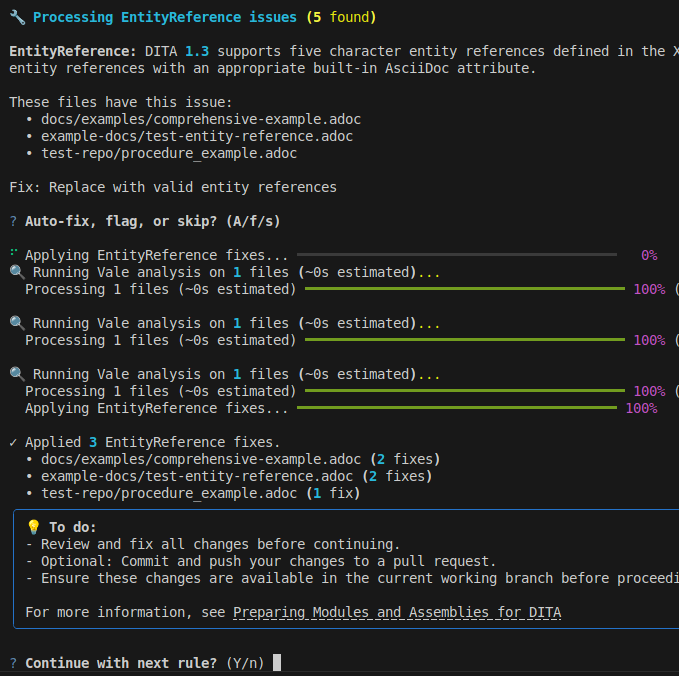
Task: Select procedure_example.adoc line showing 1 fix
Action: (x=200, y=493)
